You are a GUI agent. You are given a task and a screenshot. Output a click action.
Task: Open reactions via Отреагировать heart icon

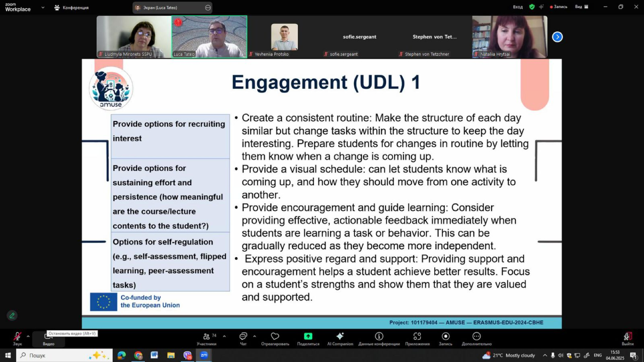click(275, 336)
